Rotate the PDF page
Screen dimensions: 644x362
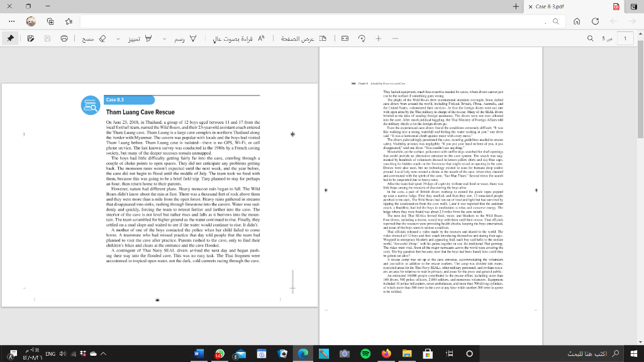pos(362,38)
